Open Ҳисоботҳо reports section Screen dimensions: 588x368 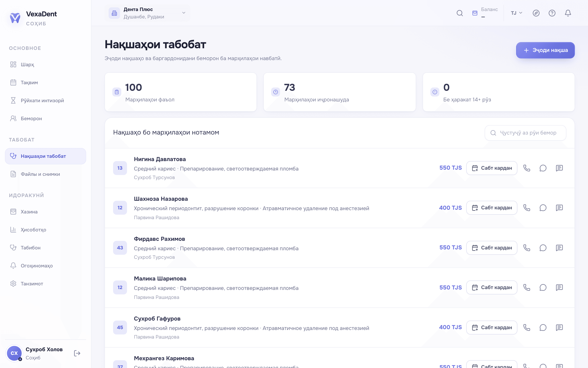(x=46, y=230)
